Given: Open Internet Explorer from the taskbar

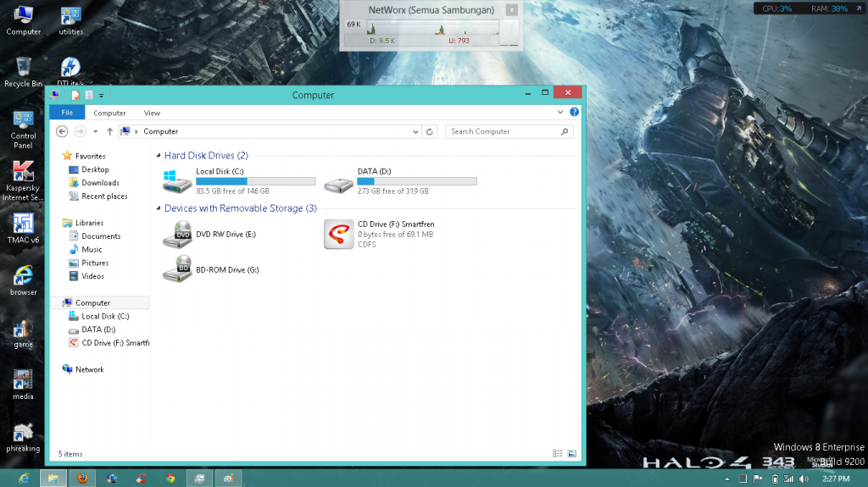Looking at the screenshot, I should (24, 479).
